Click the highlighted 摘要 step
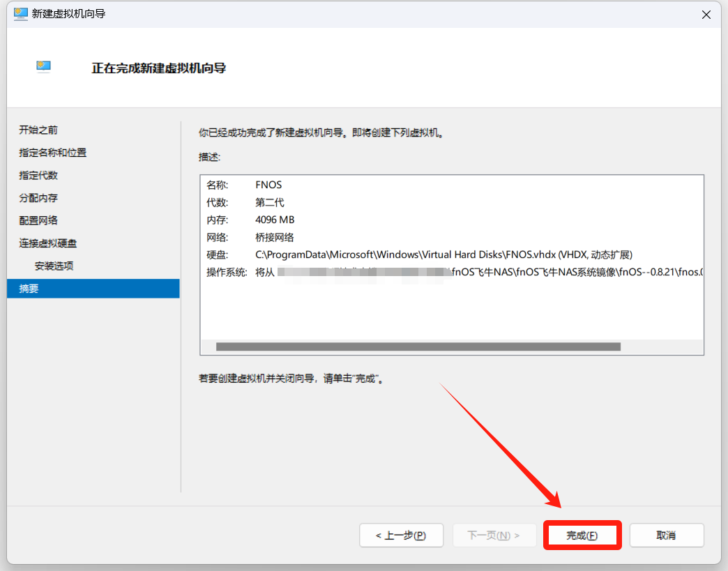Screen dimensions: 728x571 [x=29, y=289]
